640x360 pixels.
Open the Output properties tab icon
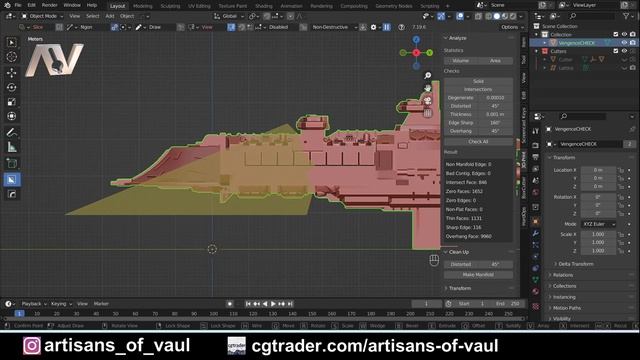coord(535,157)
